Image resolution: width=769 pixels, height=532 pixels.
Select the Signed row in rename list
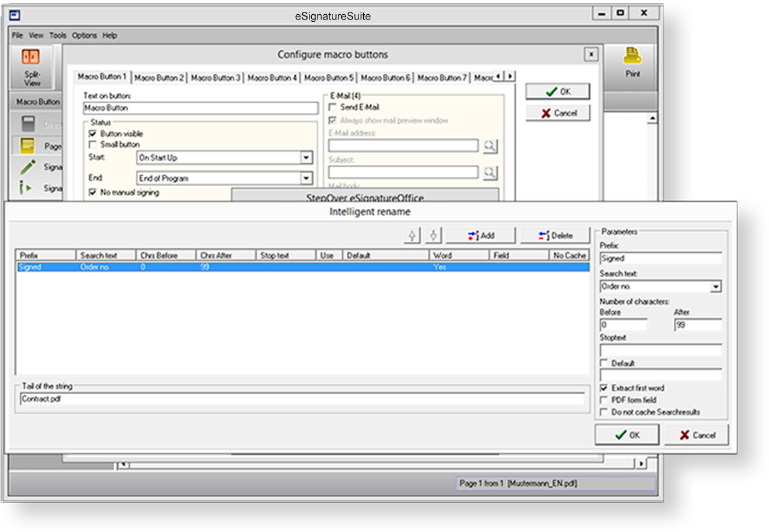(302, 267)
